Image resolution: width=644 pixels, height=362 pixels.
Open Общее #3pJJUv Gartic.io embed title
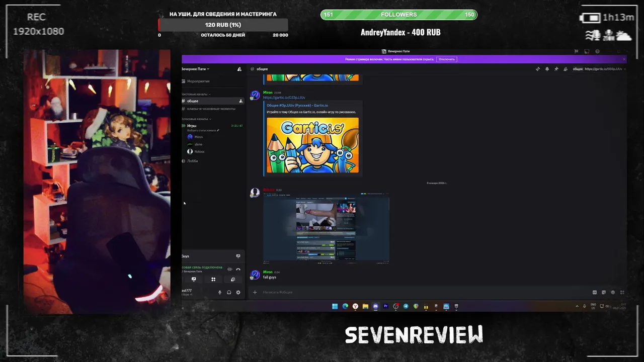point(297,106)
